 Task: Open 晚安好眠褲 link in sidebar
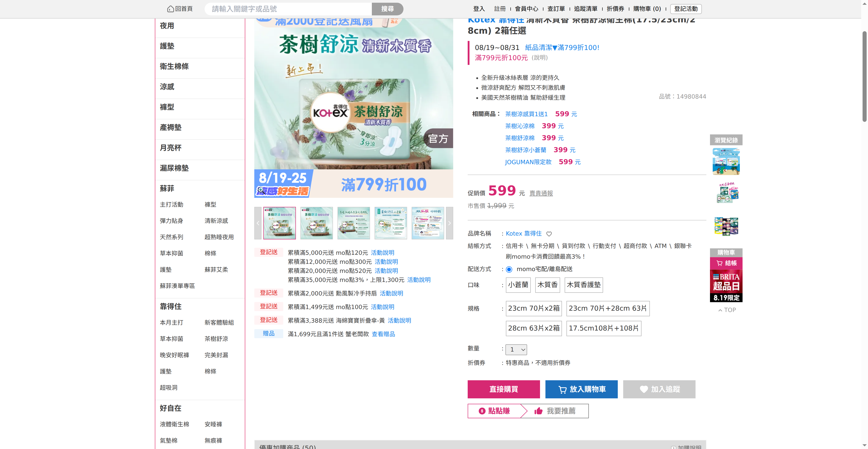(174, 355)
